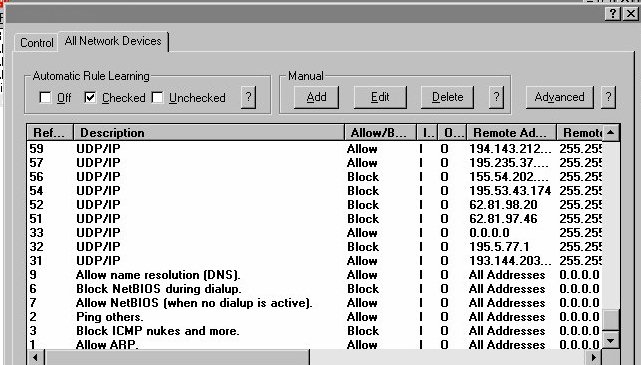641x365 pixels.
Task: Click the Block value in rule 56 row
Action: coord(363,177)
